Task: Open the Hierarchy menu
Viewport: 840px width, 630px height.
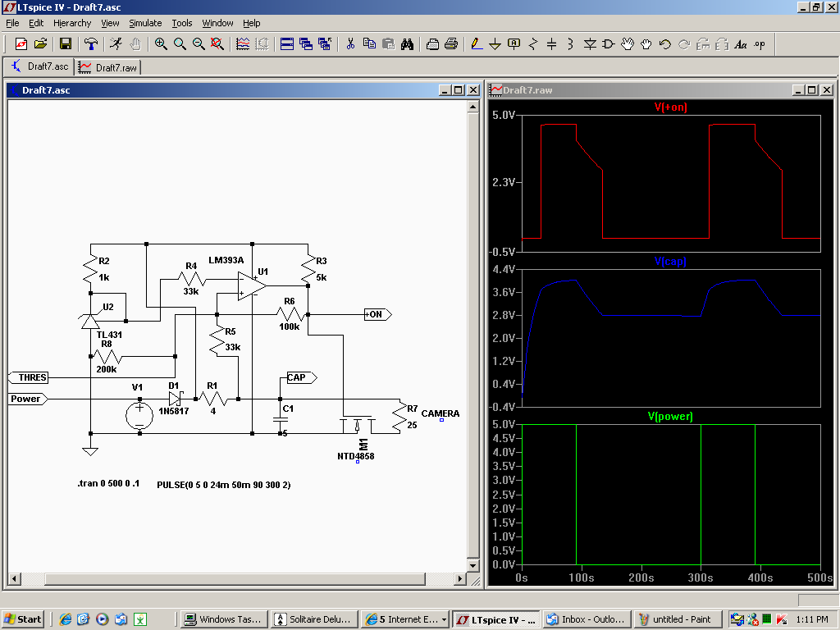Action: click(x=72, y=23)
